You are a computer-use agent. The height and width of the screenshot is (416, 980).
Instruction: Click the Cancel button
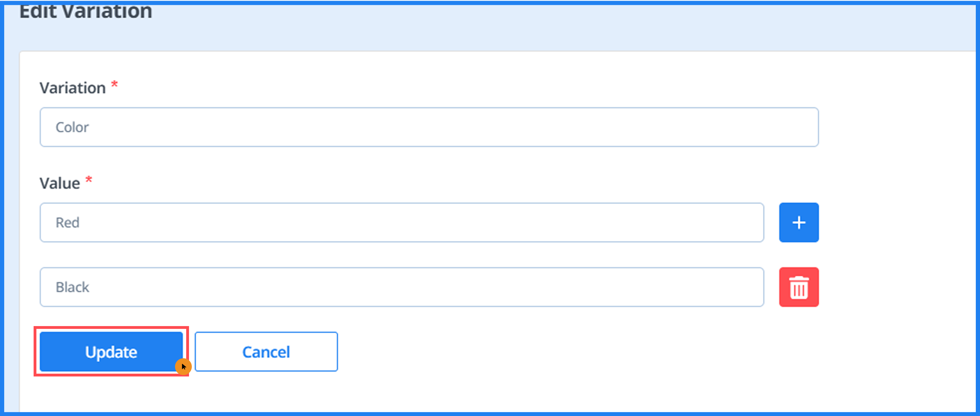(x=266, y=352)
